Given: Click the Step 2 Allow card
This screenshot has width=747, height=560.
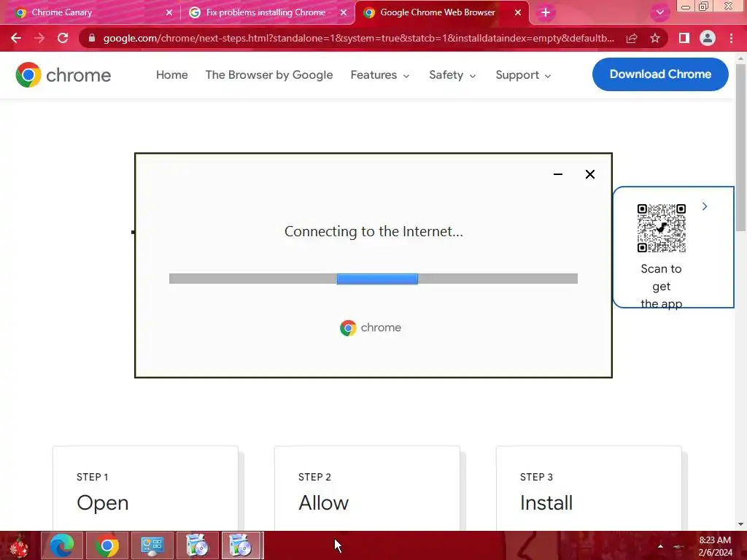Looking at the screenshot, I should 367,489.
